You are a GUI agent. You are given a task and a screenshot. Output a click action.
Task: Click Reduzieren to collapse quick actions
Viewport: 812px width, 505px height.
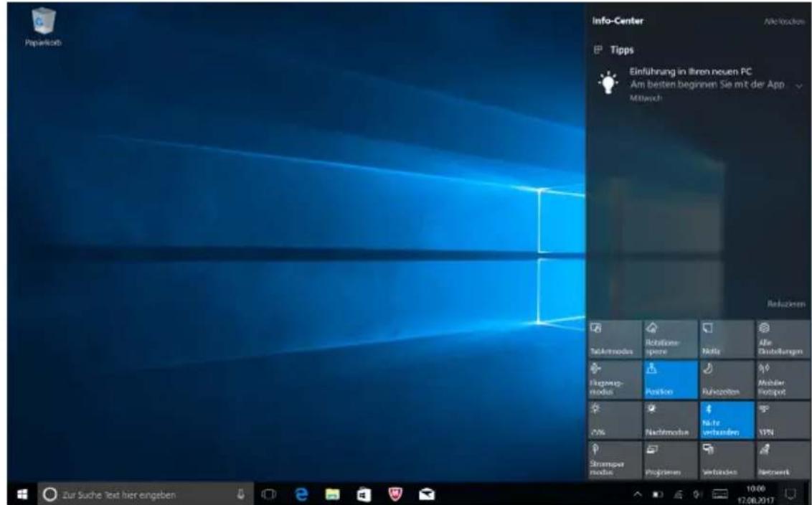pyautogui.click(x=786, y=304)
